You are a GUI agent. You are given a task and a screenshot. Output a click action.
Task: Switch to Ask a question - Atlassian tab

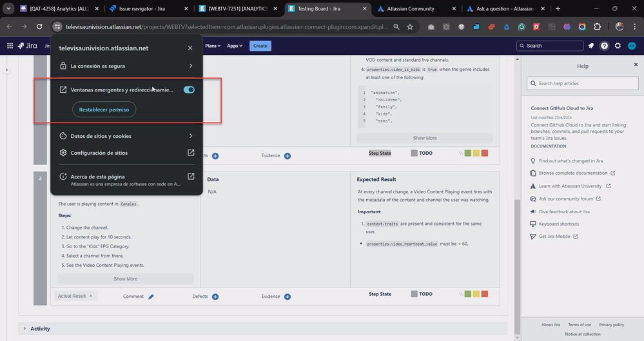point(501,8)
